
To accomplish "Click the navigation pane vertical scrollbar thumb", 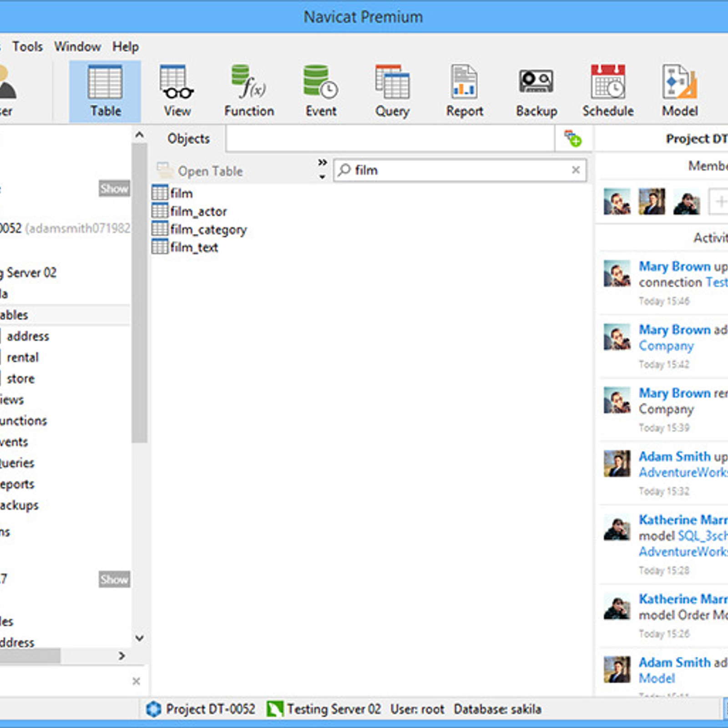I will tap(140, 293).
